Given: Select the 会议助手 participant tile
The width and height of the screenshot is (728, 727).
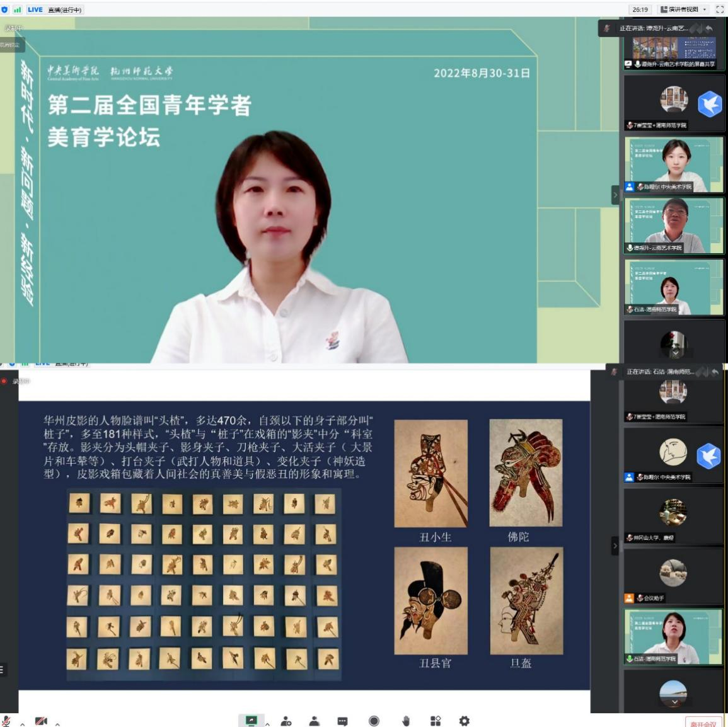Looking at the screenshot, I should (x=673, y=576).
